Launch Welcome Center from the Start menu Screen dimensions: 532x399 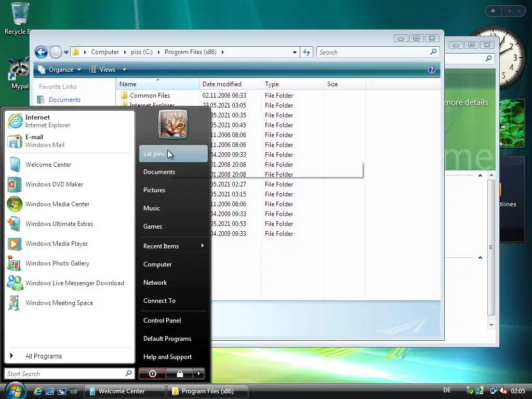coord(70,165)
